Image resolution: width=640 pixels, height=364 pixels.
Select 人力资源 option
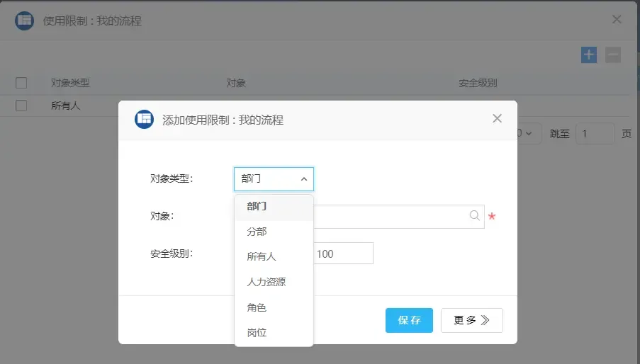click(x=274, y=282)
